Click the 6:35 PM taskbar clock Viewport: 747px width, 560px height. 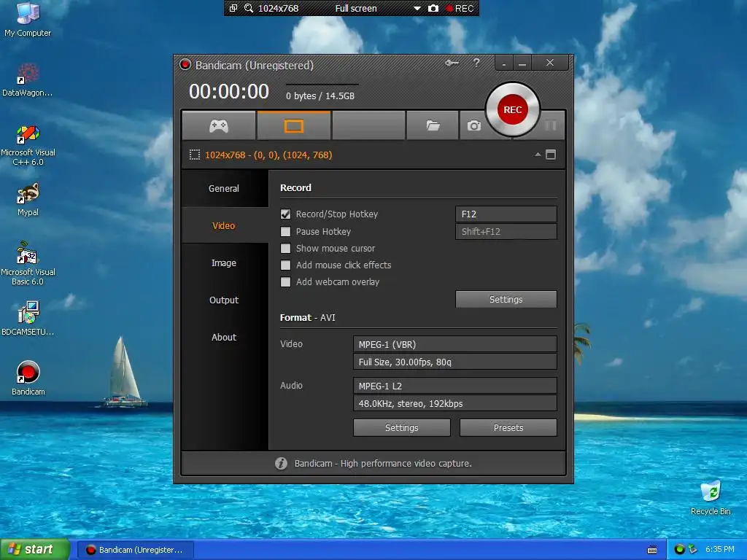pos(719,550)
